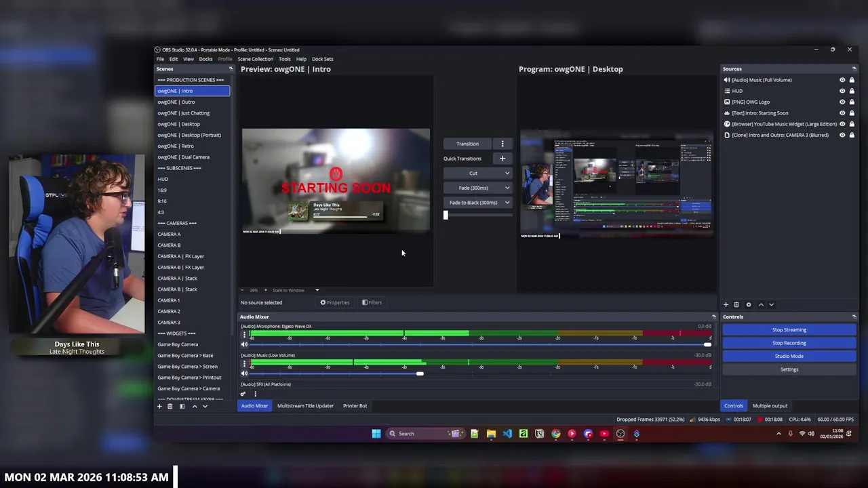The height and width of the screenshot is (488, 868).
Task: Hide [Audio] Music (Full Volume) source
Action: (x=842, y=80)
